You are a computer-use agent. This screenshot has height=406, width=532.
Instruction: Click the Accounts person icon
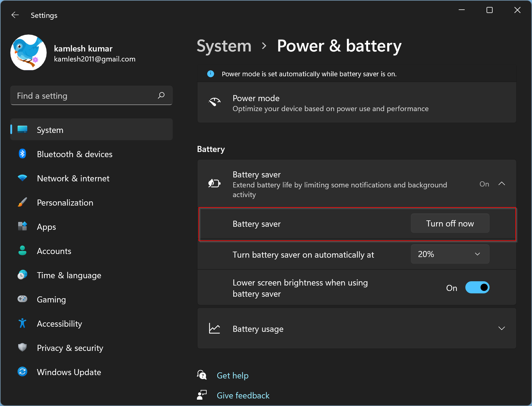(22, 251)
